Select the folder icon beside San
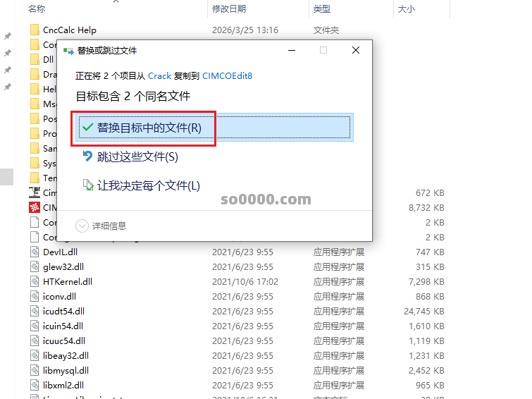 coord(35,149)
